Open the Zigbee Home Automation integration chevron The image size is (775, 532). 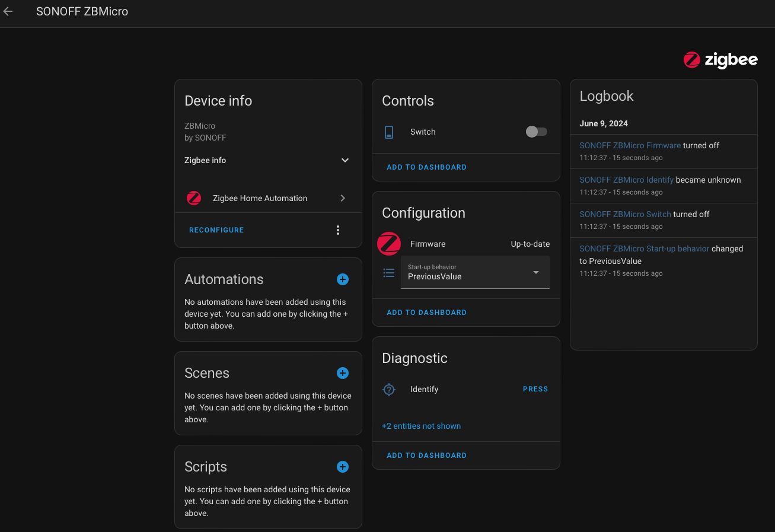[343, 198]
